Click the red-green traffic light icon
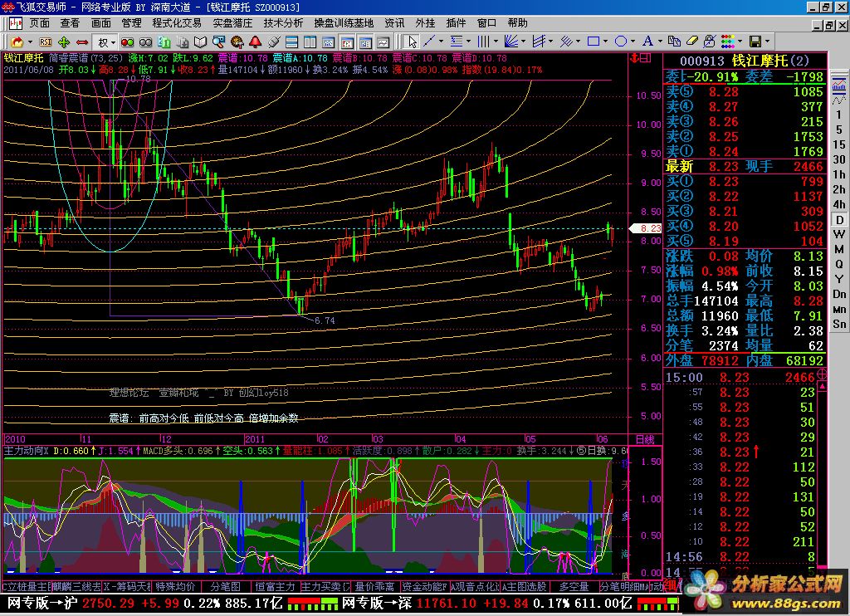The image size is (850, 616). [127, 42]
